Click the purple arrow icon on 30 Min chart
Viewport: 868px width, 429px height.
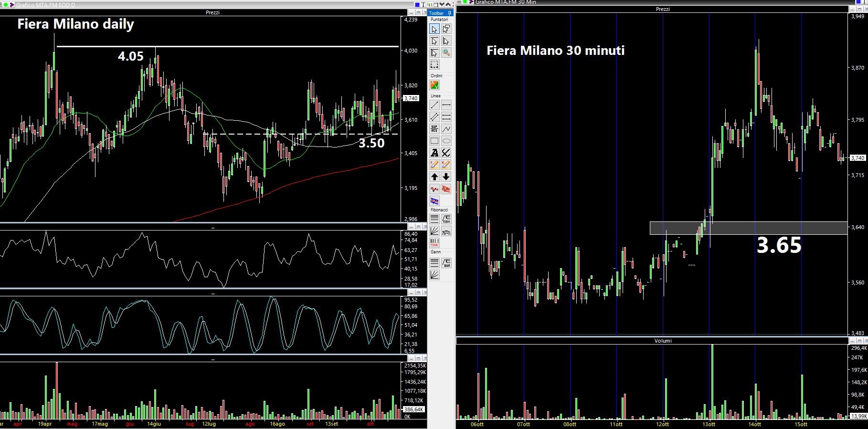(470, 2)
